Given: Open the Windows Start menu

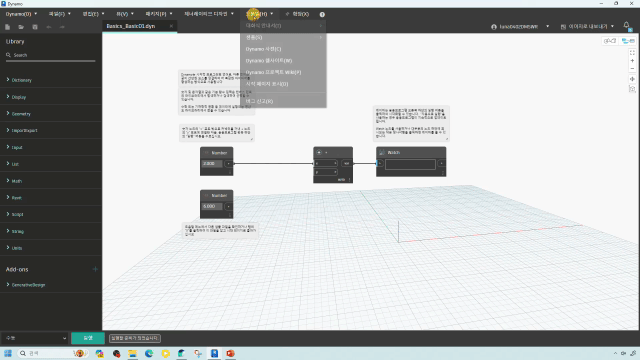Looking at the screenshot, I should point(8,353).
